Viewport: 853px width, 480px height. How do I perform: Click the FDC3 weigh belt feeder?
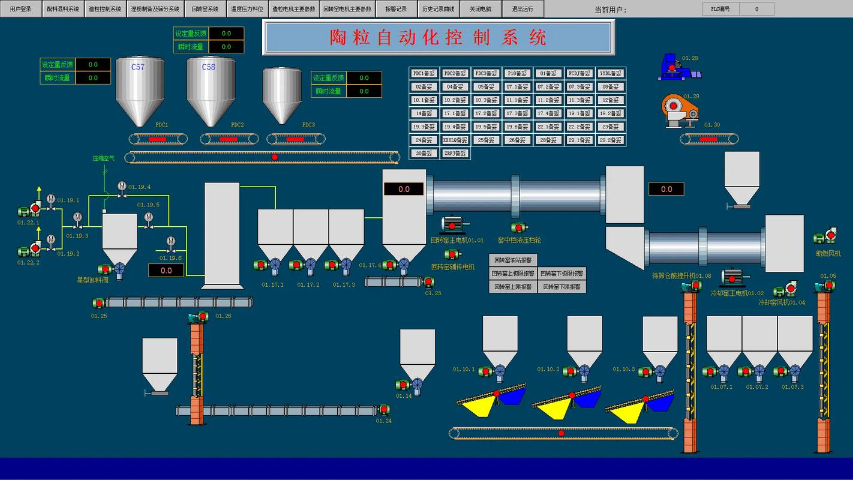(x=296, y=139)
